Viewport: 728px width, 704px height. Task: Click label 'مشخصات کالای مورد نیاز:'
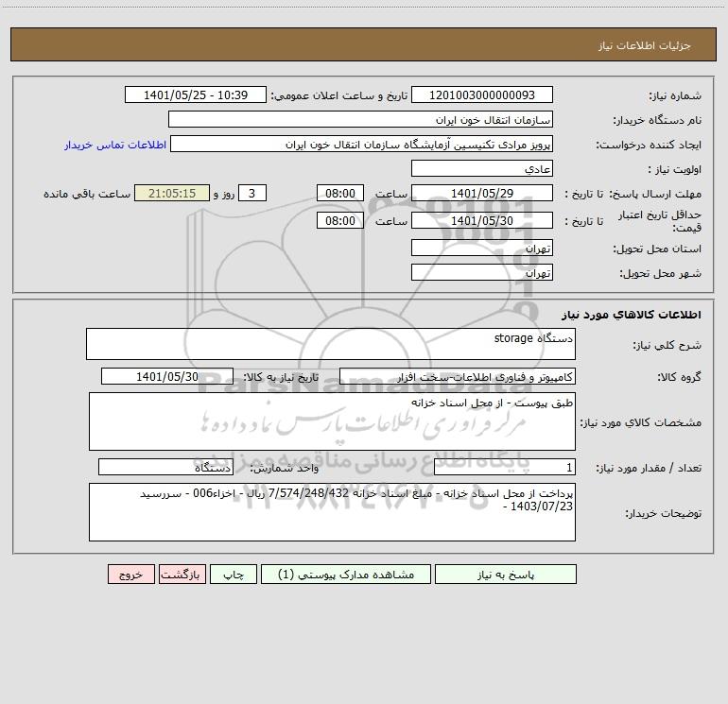pyautogui.click(x=641, y=422)
